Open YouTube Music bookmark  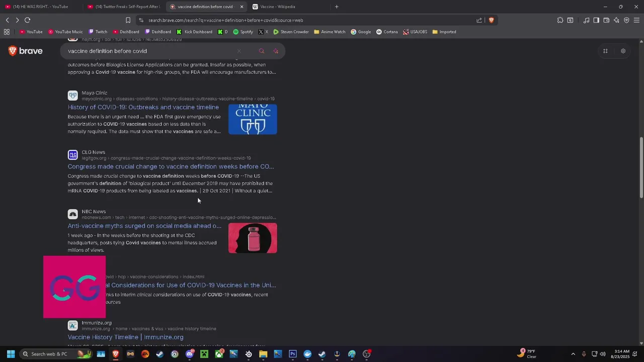pos(65,32)
